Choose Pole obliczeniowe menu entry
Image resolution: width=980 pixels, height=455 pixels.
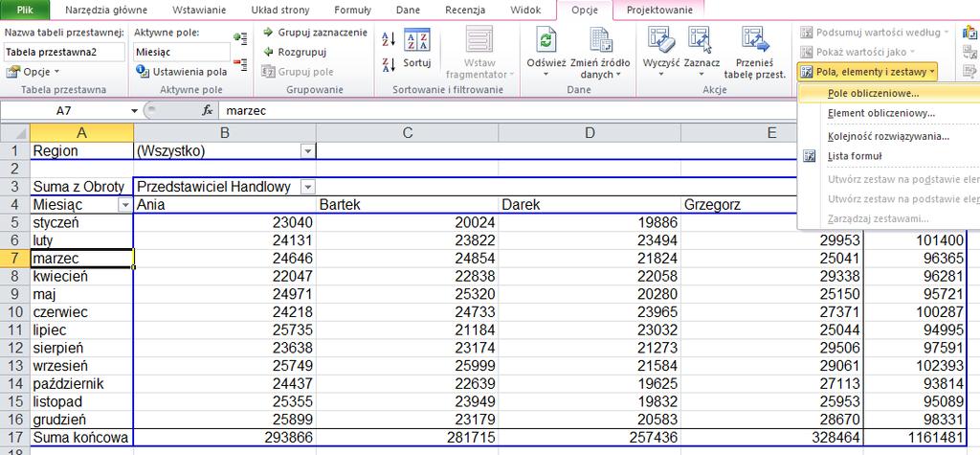click(889, 93)
